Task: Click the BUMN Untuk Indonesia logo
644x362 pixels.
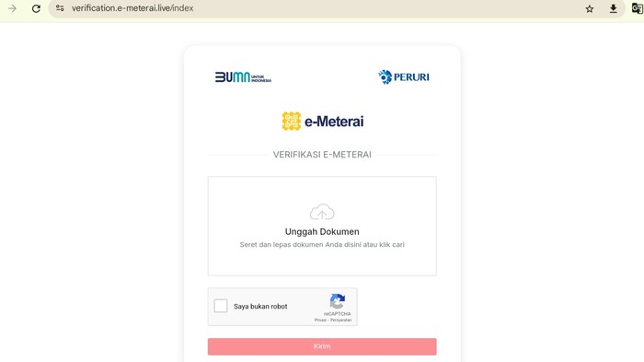Action: [x=243, y=77]
